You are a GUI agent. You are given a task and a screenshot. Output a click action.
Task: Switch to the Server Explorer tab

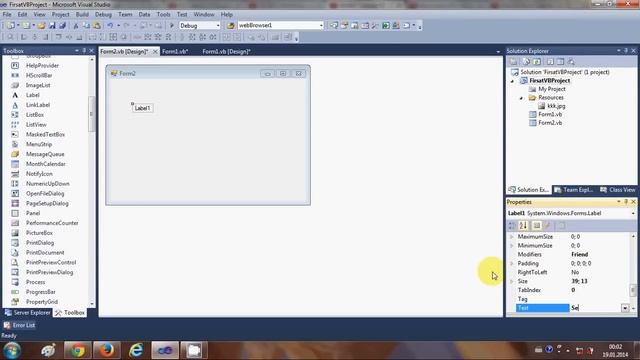coord(27,313)
